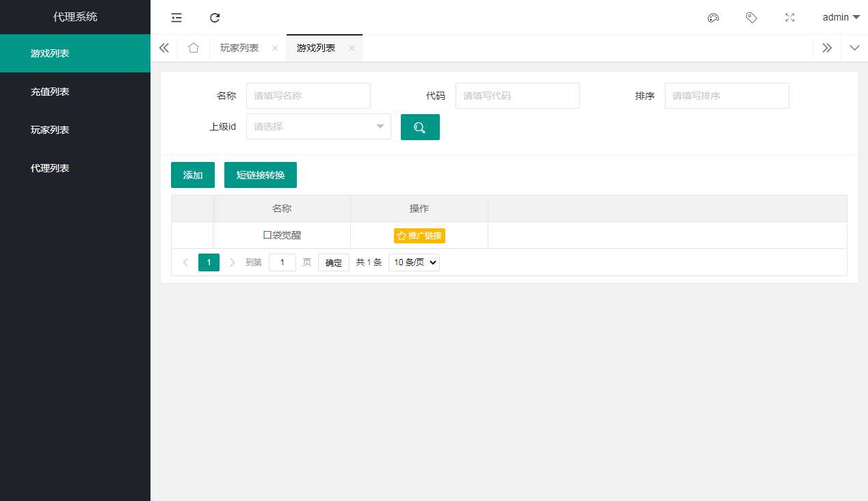This screenshot has height=501, width=868.
Task: Click the tag icon in the header
Action: pyautogui.click(x=752, y=18)
